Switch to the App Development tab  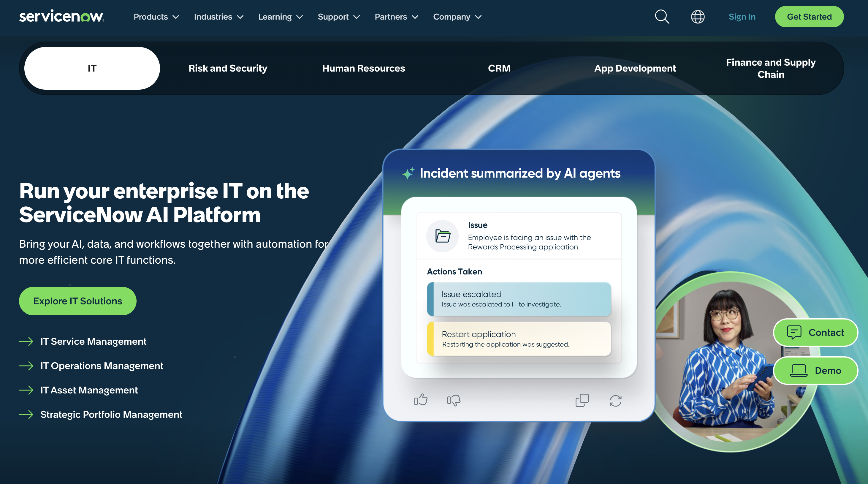(x=635, y=68)
